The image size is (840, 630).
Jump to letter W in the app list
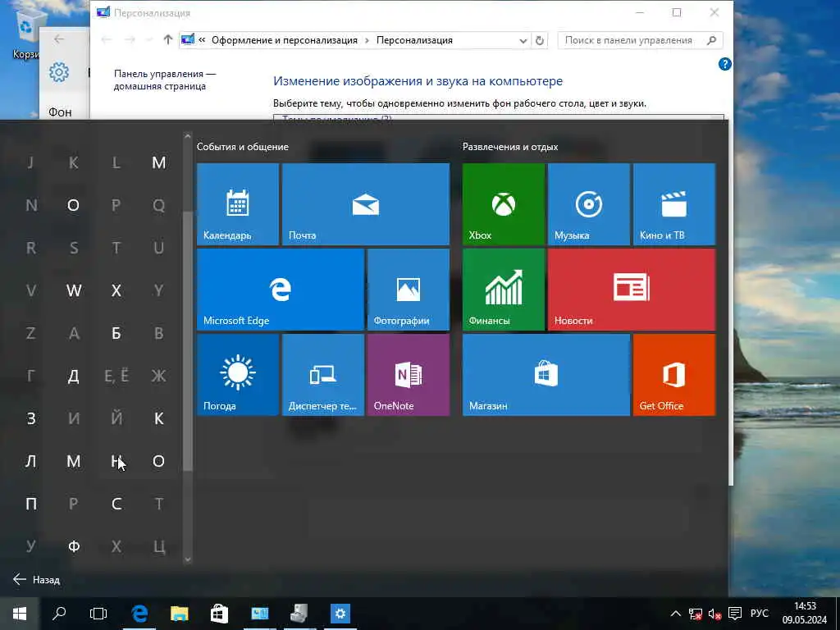click(74, 290)
